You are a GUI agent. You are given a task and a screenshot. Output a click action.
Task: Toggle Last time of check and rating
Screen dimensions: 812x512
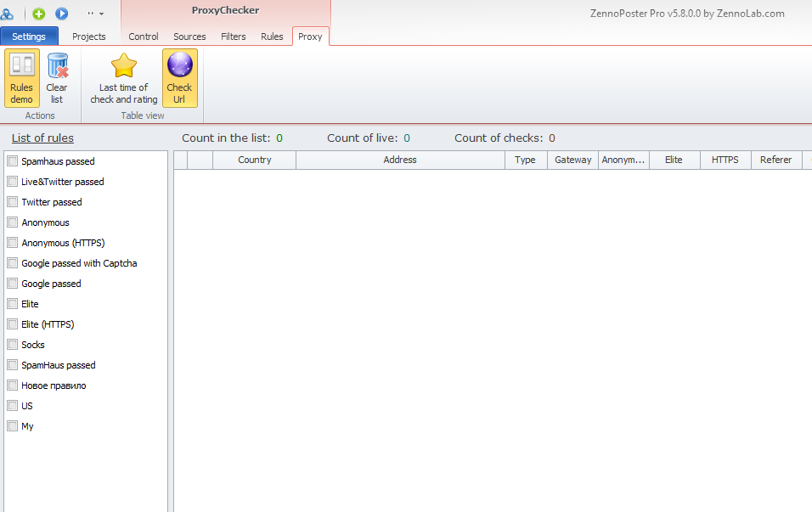coord(124,78)
